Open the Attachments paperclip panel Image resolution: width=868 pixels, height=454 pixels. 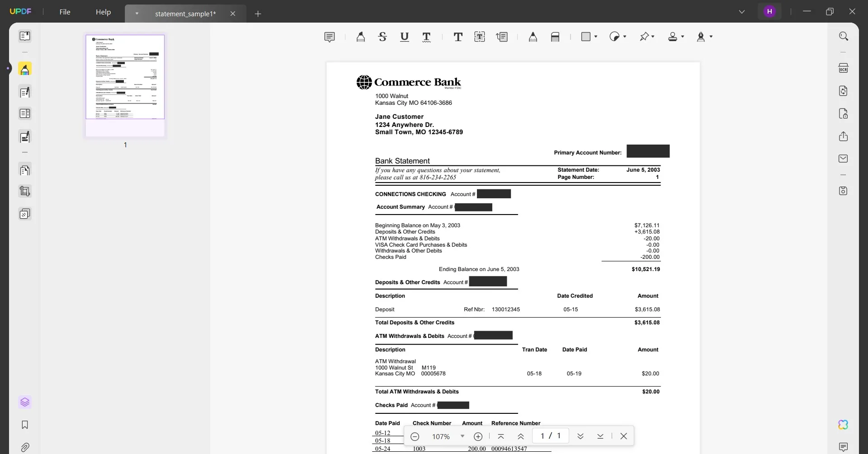point(25,447)
